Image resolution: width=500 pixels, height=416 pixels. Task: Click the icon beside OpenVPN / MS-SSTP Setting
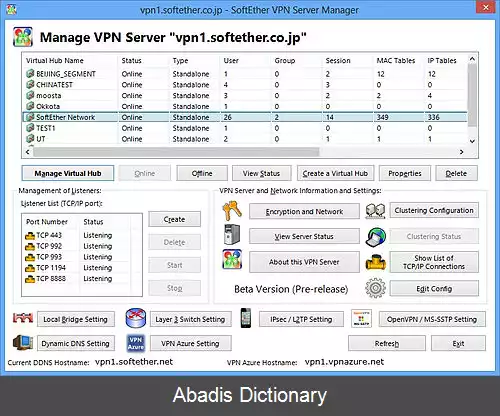[x=361, y=318]
